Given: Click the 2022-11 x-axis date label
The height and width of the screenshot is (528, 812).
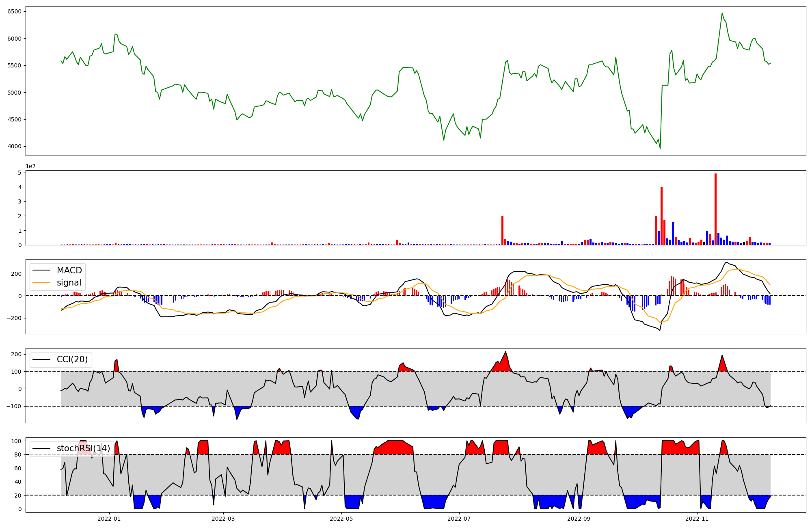Looking at the screenshot, I should (697, 519).
